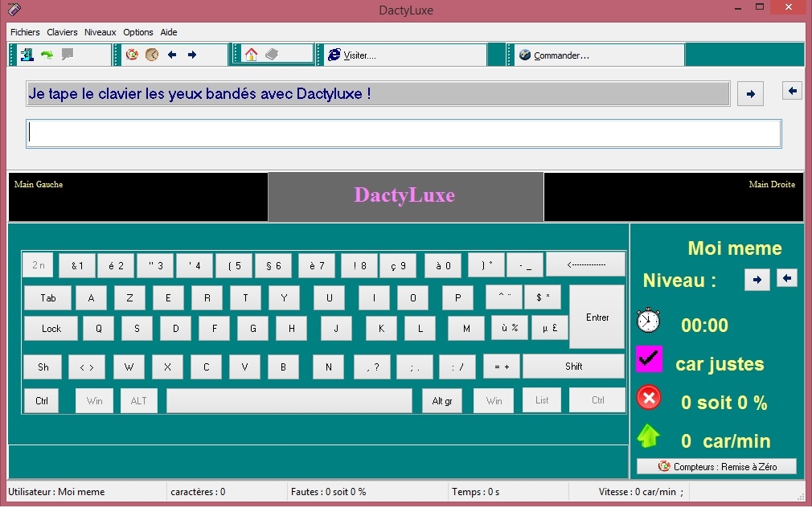Click the magenta checkmark car justes icon
Screen dimensions: 812x508
click(649, 358)
